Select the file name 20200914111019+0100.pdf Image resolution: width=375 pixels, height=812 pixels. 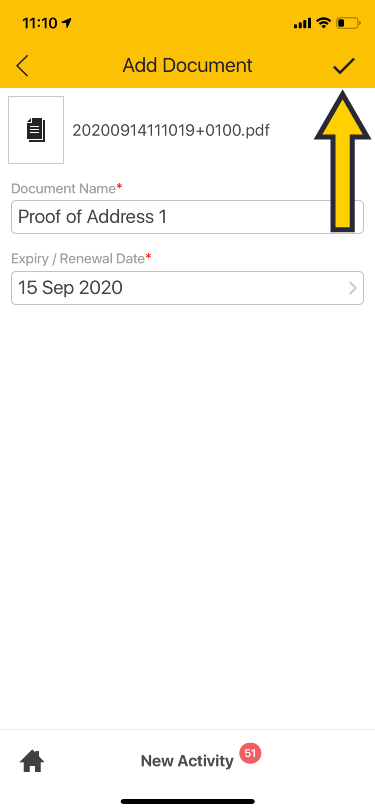(x=171, y=130)
